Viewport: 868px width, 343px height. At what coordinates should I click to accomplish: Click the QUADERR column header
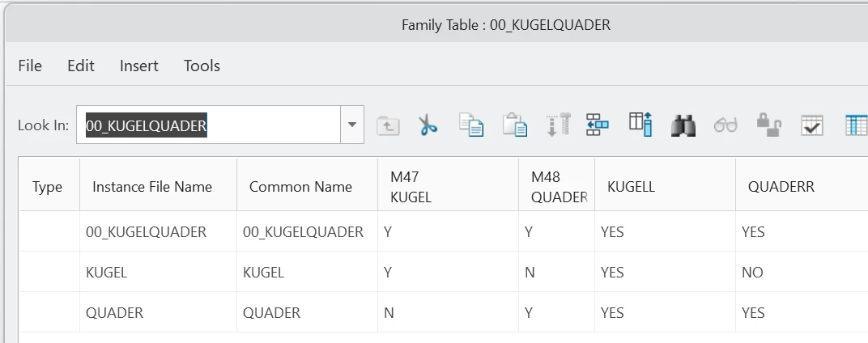pyautogui.click(x=802, y=184)
